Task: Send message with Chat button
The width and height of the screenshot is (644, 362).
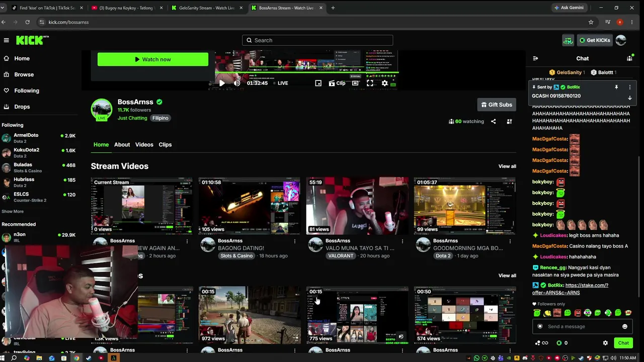Action: (x=623, y=343)
